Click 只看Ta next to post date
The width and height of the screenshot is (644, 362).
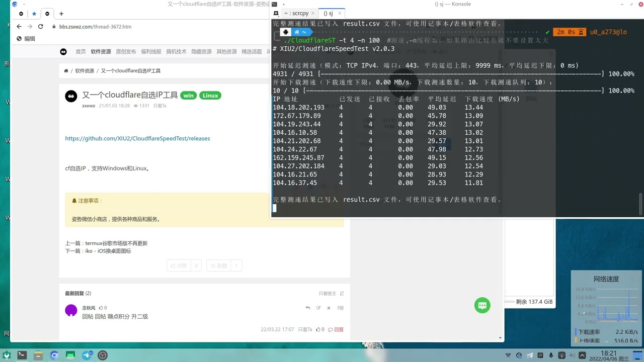[159, 106]
